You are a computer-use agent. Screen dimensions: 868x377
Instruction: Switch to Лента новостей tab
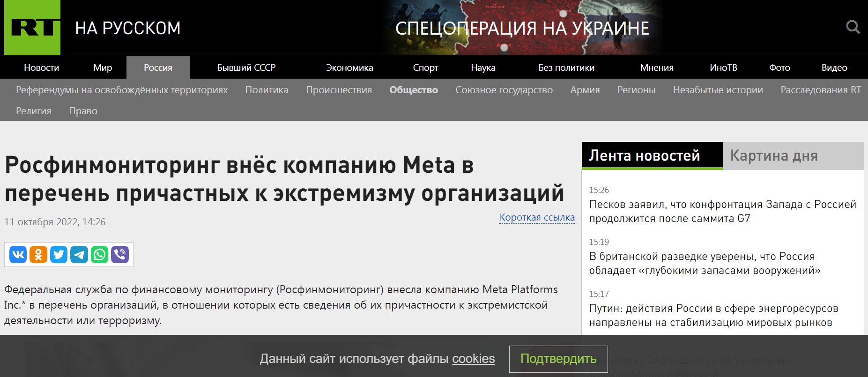tap(652, 155)
